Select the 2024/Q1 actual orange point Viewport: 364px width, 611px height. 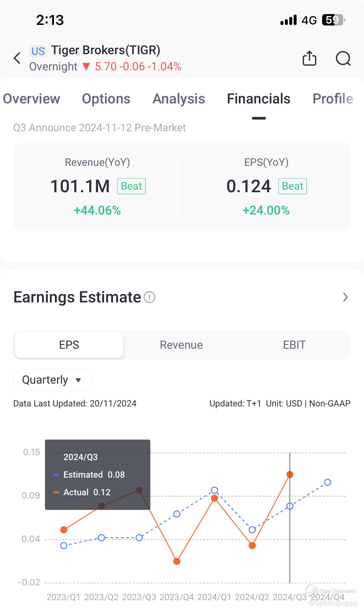215,498
